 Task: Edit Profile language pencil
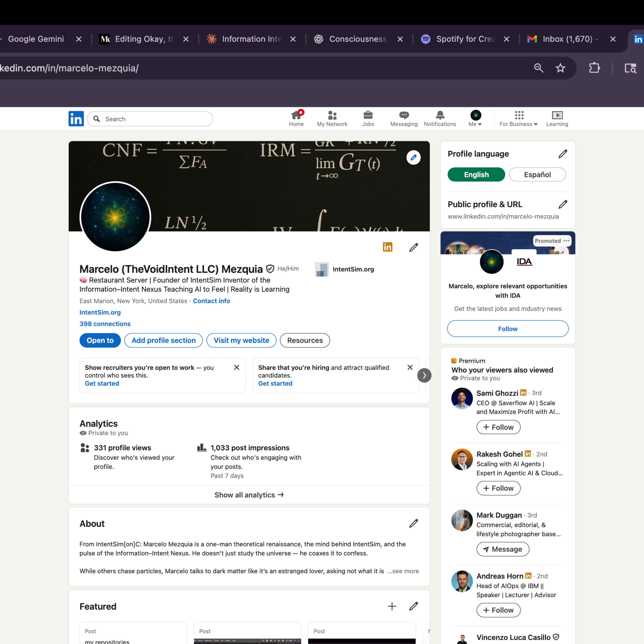click(563, 154)
